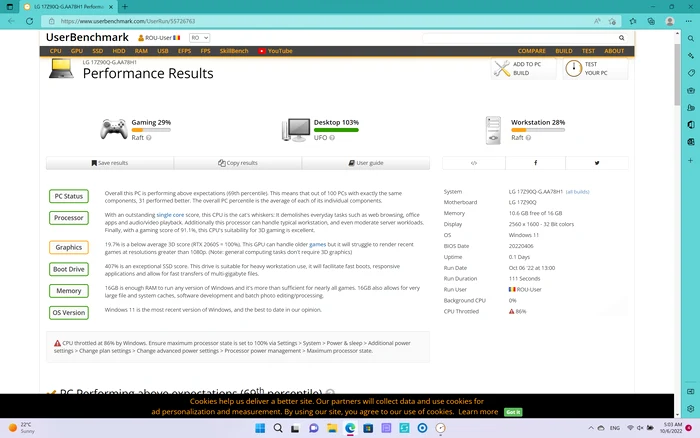Click Copy results button
This screenshot has width=700, height=438.
[238, 163]
